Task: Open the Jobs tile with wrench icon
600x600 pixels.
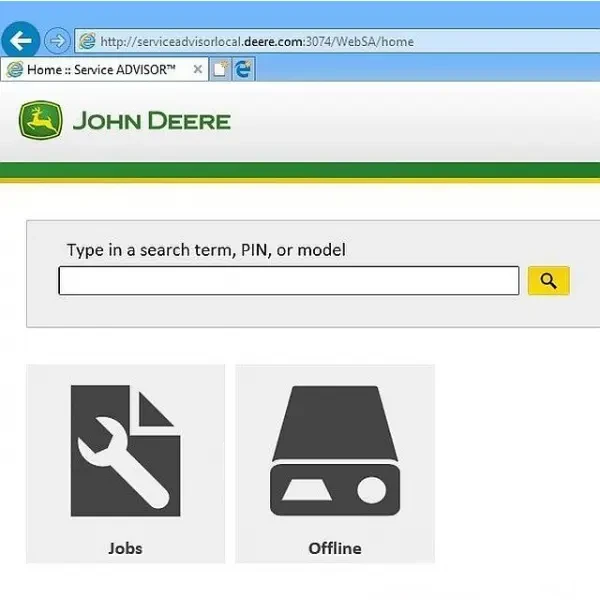Action: 126,464
